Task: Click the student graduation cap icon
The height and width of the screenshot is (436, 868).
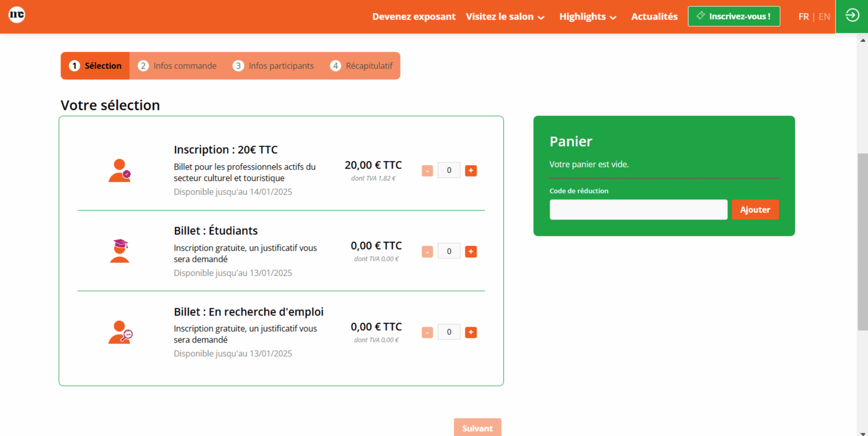Action: (120, 251)
